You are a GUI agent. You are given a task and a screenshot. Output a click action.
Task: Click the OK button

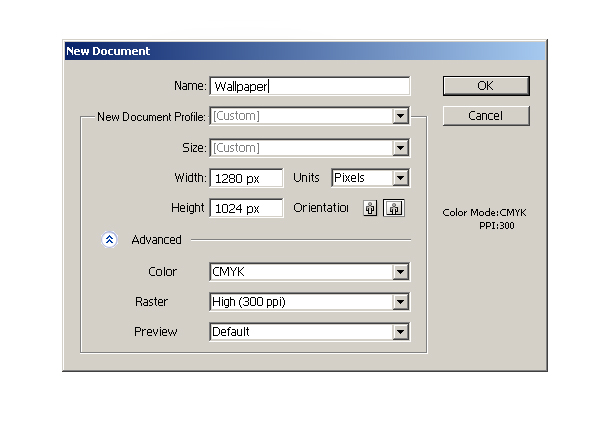[486, 86]
